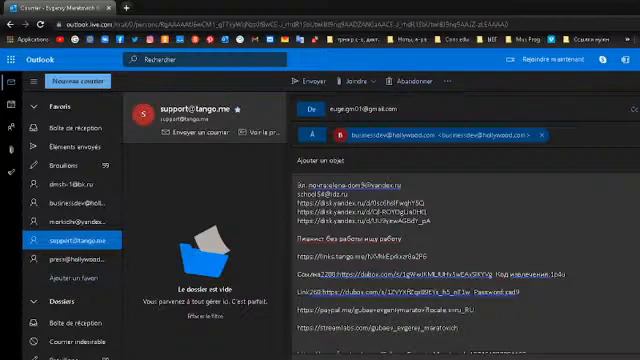
Task: Select press@hollywood... favorite contact
Action: tap(72, 259)
